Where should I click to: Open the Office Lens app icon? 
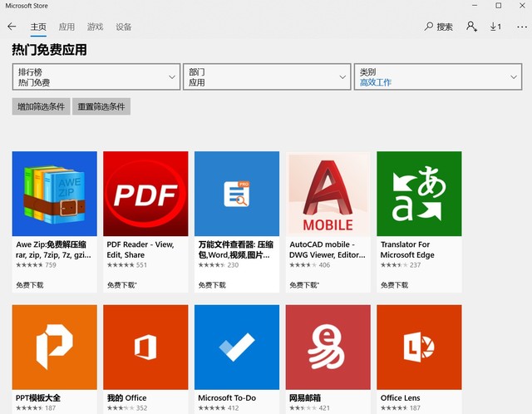tap(419, 347)
